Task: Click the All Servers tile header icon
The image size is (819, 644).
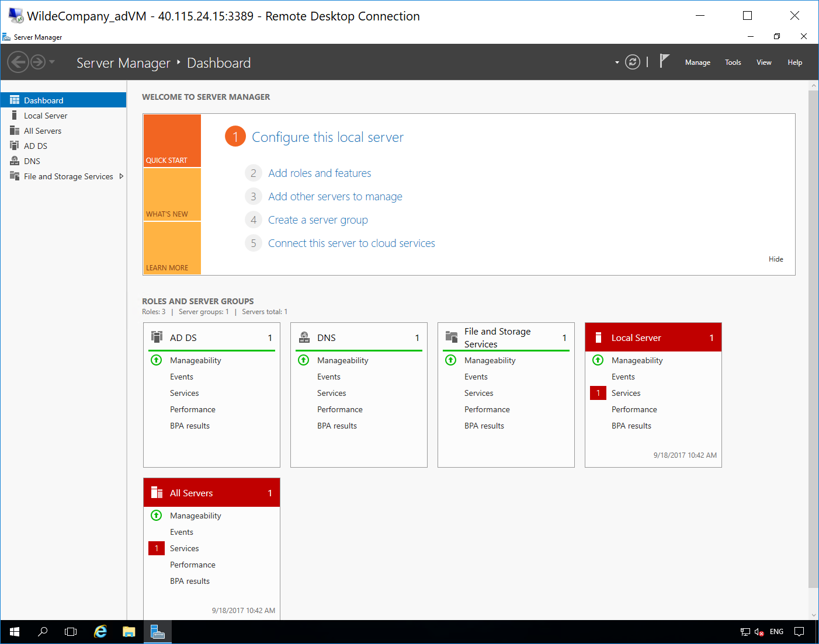Action: (157, 492)
